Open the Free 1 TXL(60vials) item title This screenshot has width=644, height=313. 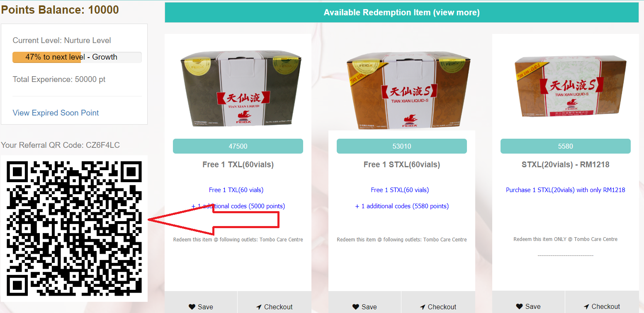pyautogui.click(x=238, y=164)
